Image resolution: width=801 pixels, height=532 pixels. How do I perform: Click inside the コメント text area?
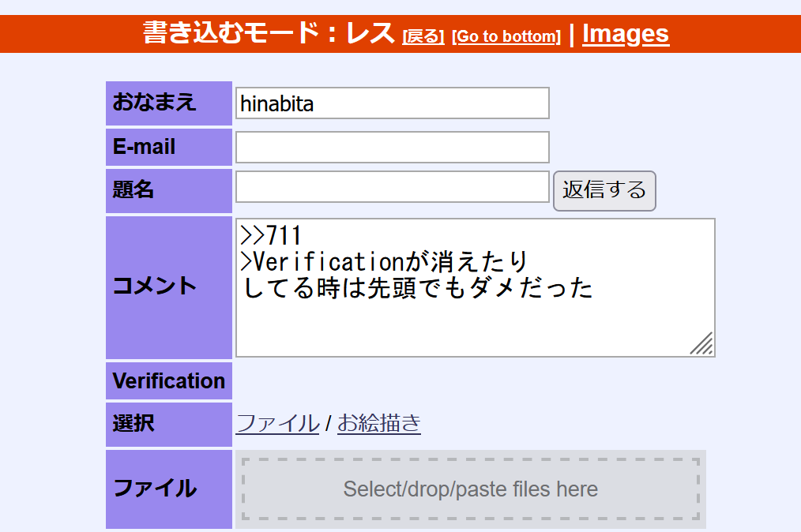[x=474, y=316]
